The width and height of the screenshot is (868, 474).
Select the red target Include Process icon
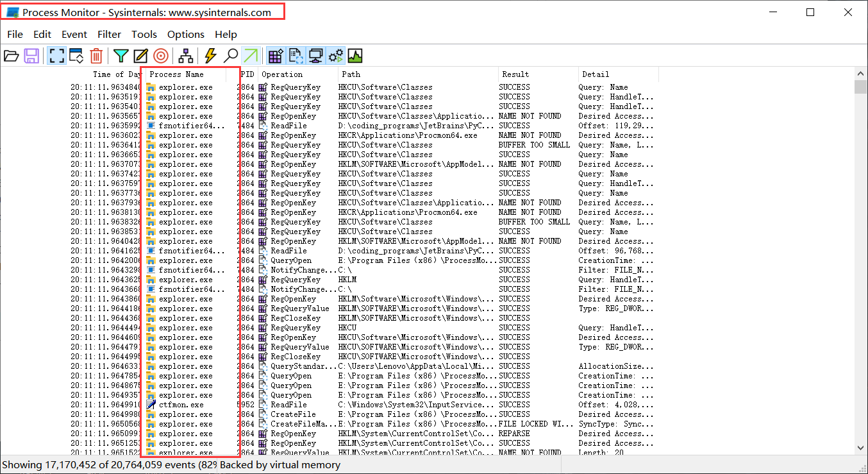click(161, 56)
